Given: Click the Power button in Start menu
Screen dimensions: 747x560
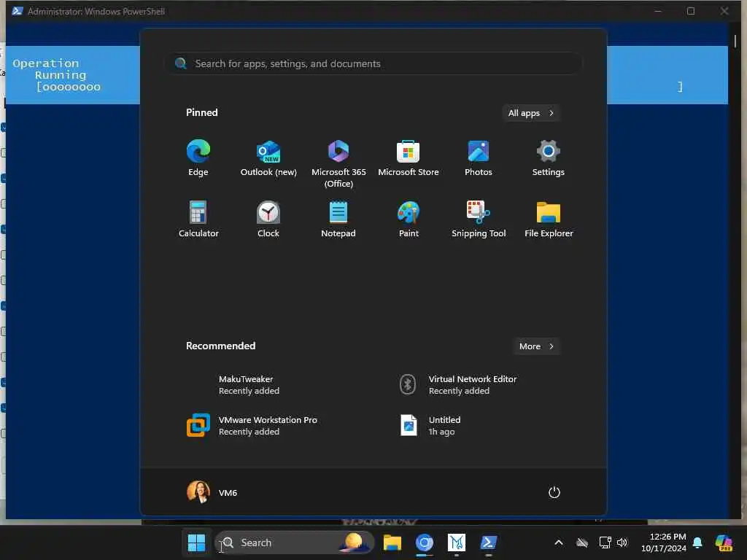Looking at the screenshot, I should (554, 492).
